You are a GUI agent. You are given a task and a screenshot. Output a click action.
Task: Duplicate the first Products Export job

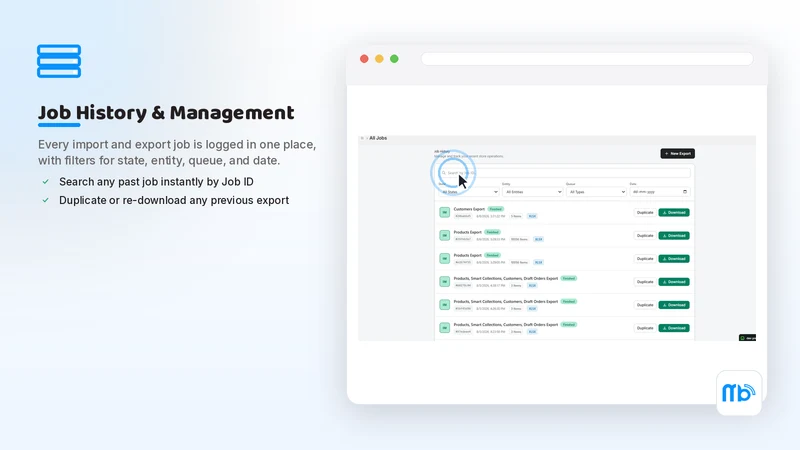pyautogui.click(x=645, y=236)
